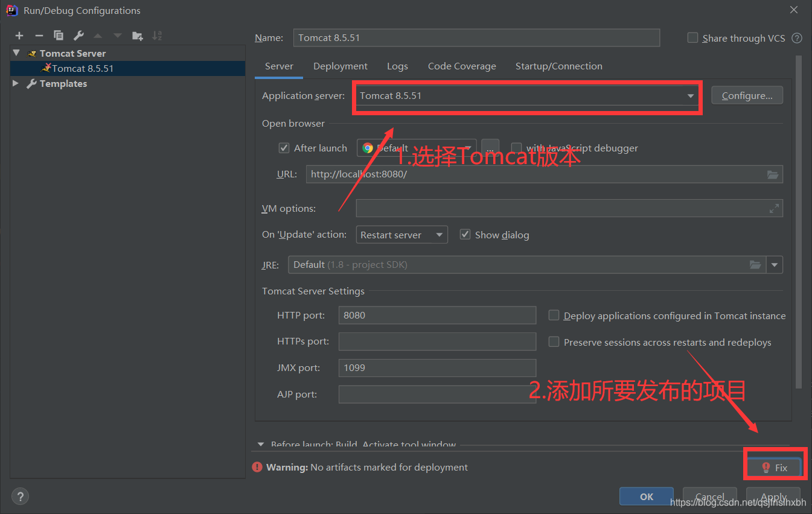Switch to Deployment tab

tap(340, 66)
